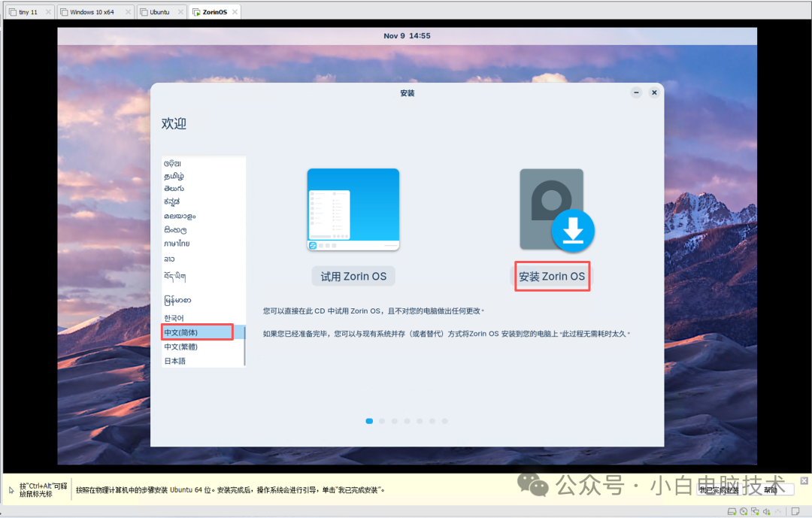Open the message log note icon bottom right
The width and height of the screenshot is (812, 518).
point(795,511)
